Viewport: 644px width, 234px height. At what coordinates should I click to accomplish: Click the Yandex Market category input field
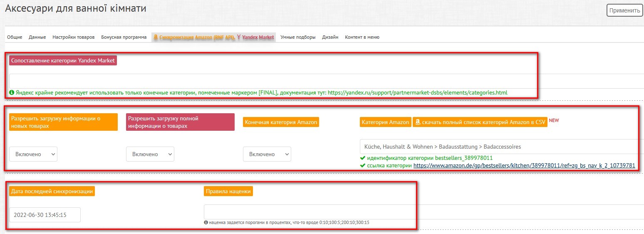(x=324, y=81)
